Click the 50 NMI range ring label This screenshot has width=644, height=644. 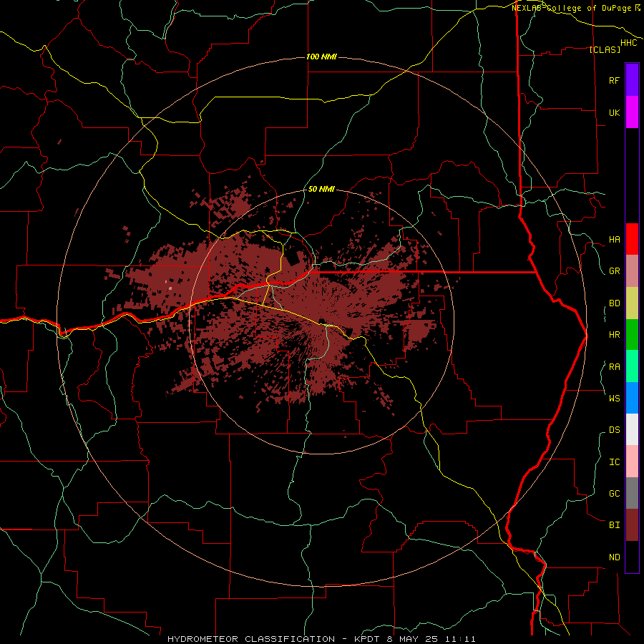[x=321, y=189]
